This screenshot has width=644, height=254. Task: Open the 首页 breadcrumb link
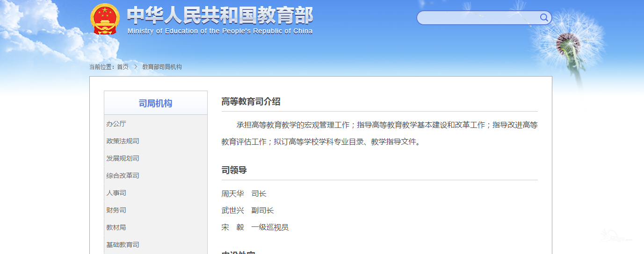pos(123,67)
